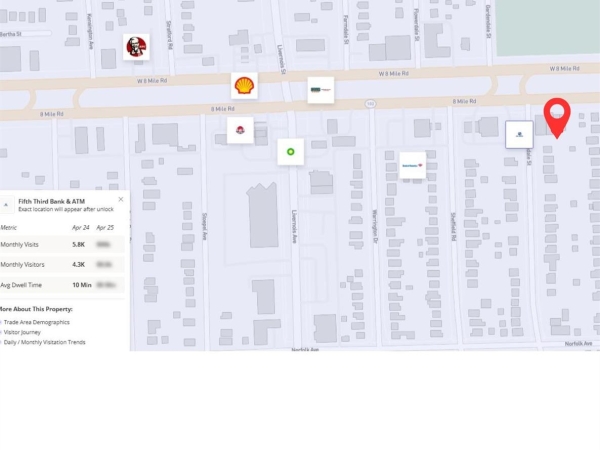Image resolution: width=600 pixels, height=450 pixels.
Task: Click the 10 Min dwell time value
Action: point(82,285)
